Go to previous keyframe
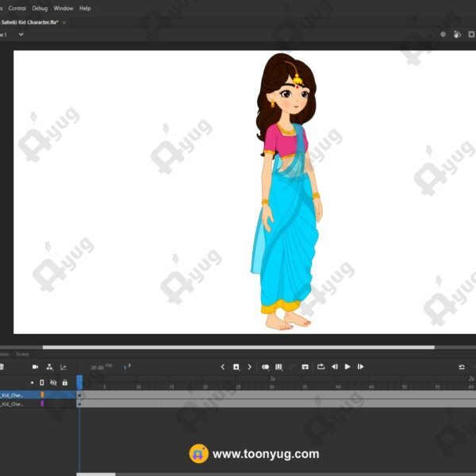 [222, 367]
